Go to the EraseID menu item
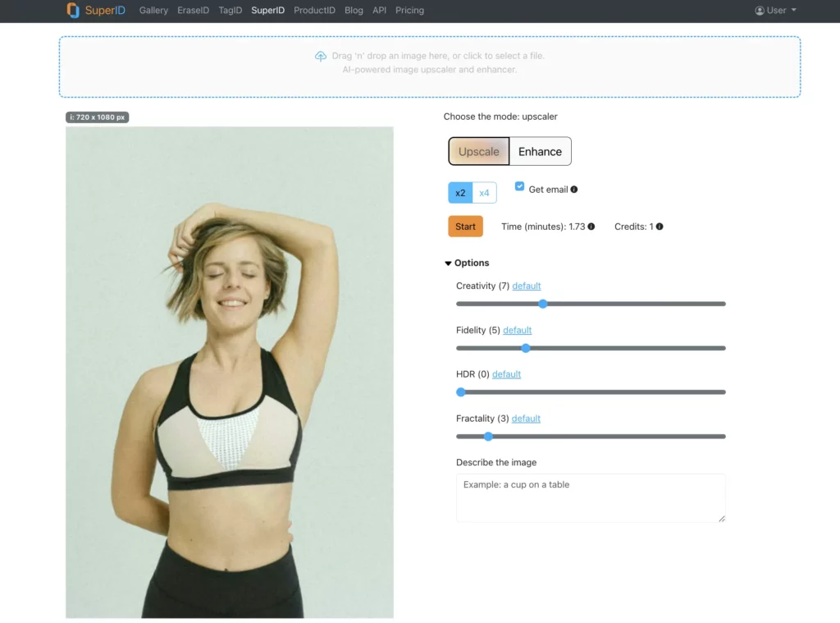The height and width of the screenshot is (623, 840). tap(193, 11)
